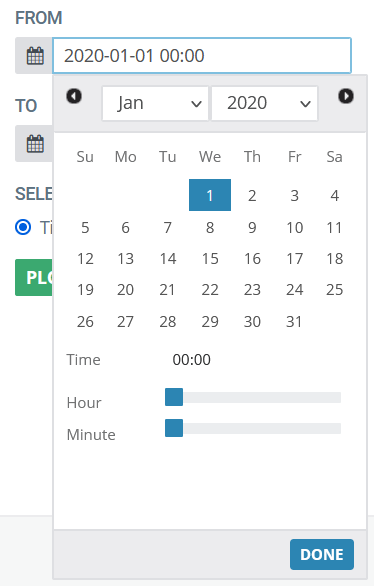This screenshot has width=374, height=586.
Task: Click the green PLOT button
Action: 34,277
